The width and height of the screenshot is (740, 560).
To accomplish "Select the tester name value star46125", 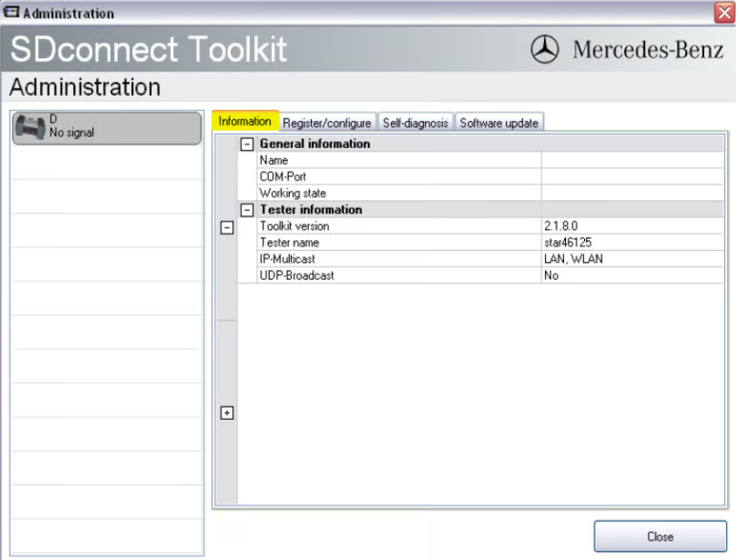I will point(568,243).
